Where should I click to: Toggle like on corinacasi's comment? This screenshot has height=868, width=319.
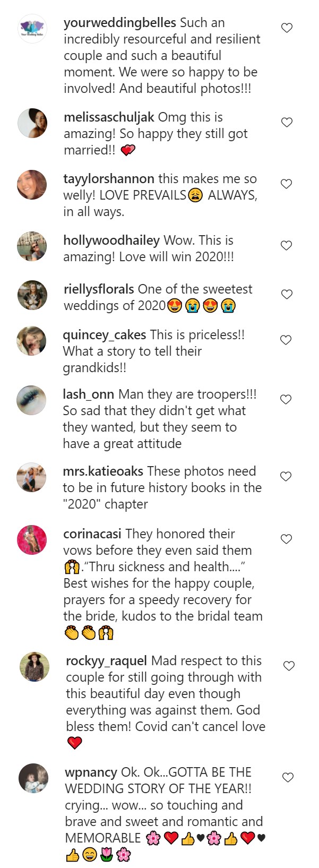[287, 539]
